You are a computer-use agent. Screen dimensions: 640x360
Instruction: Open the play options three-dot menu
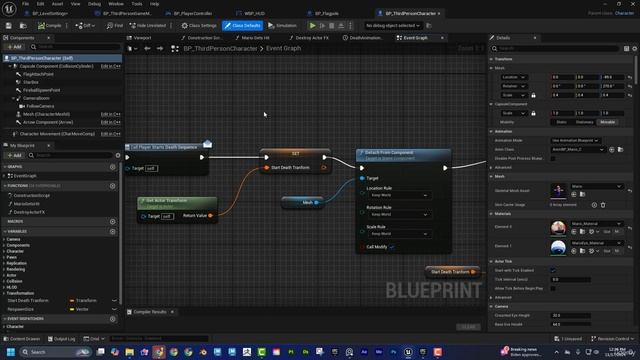point(350,26)
